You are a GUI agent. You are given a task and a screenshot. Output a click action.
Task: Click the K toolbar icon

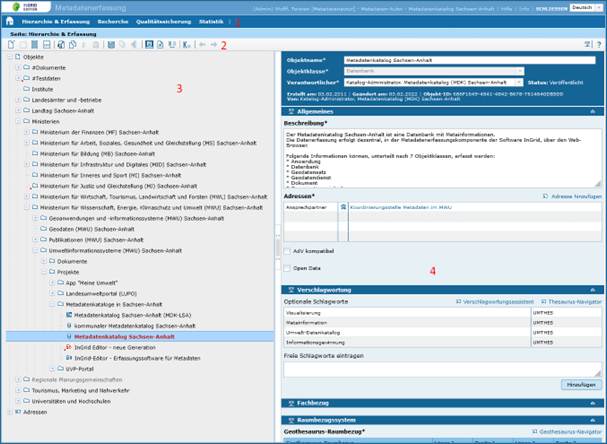187,45
